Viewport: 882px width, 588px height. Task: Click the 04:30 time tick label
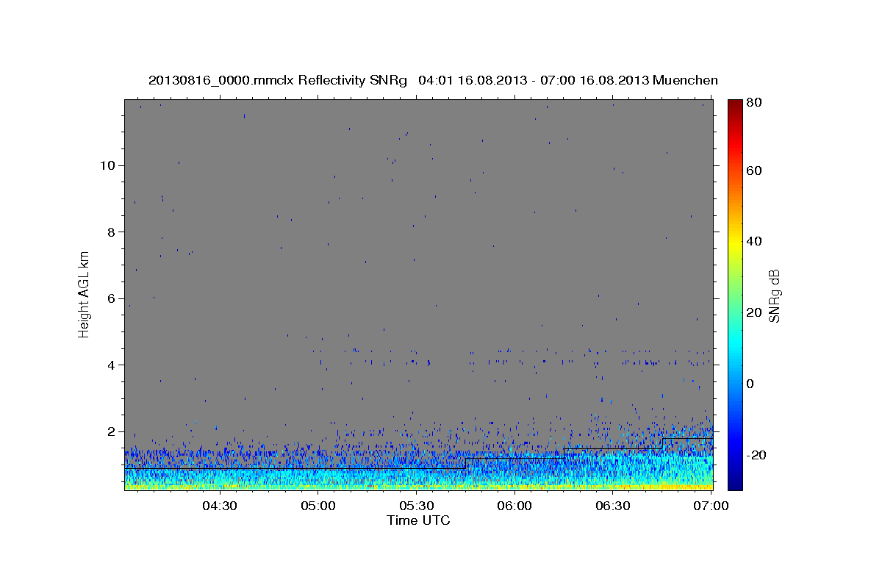pos(219,506)
